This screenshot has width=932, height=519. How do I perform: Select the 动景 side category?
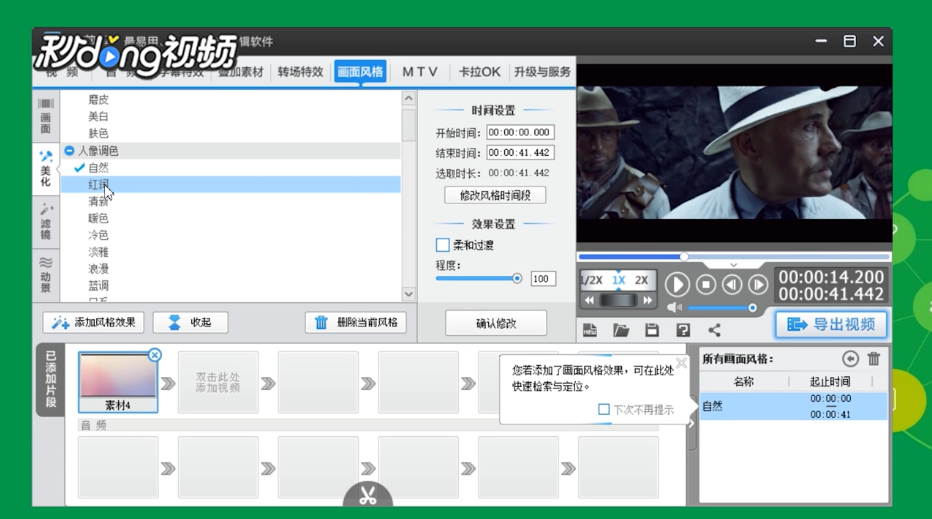[x=45, y=275]
